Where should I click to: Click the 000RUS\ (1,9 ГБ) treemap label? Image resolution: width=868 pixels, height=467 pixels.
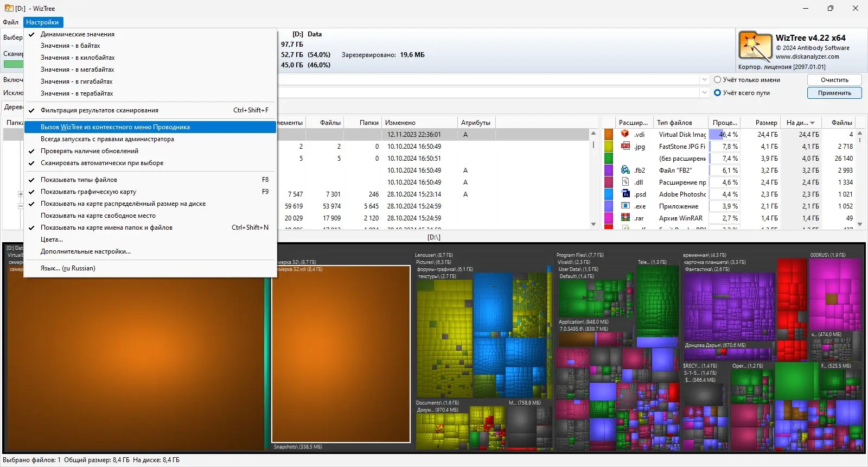pos(828,255)
